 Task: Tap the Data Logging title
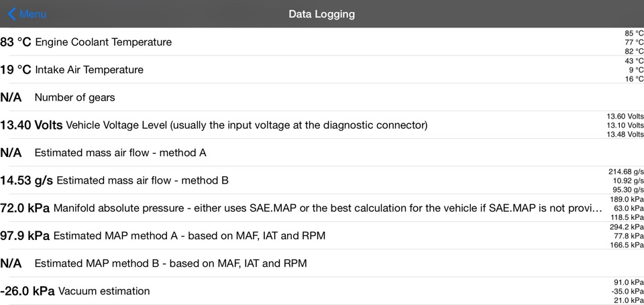(322, 14)
